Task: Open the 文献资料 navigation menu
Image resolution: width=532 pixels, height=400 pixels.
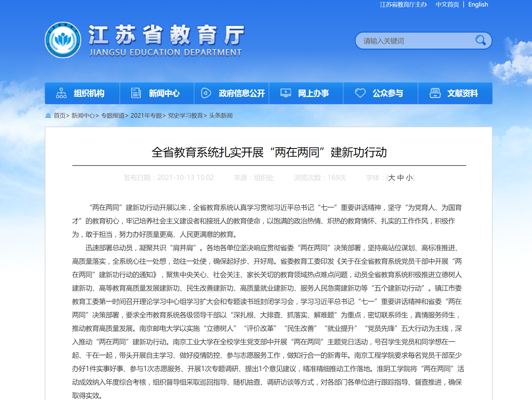Action: click(x=462, y=93)
